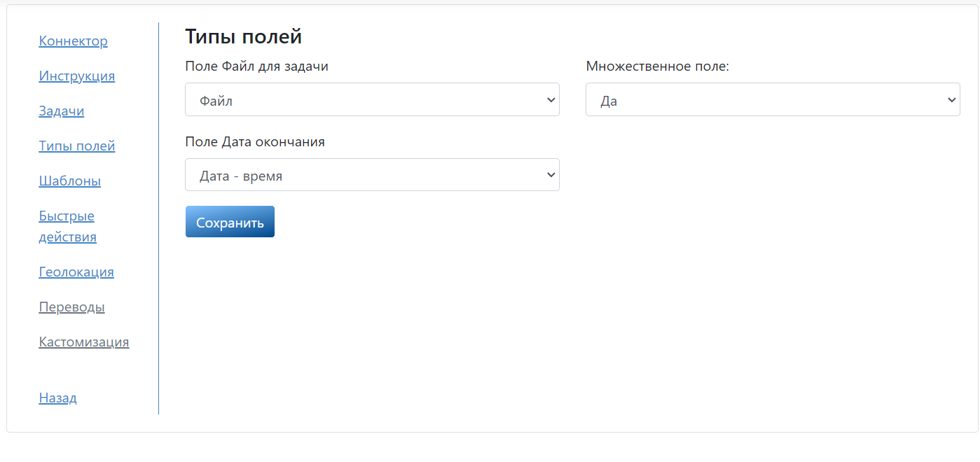Open Переводы section

pyautogui.click(x=71, y=307)
